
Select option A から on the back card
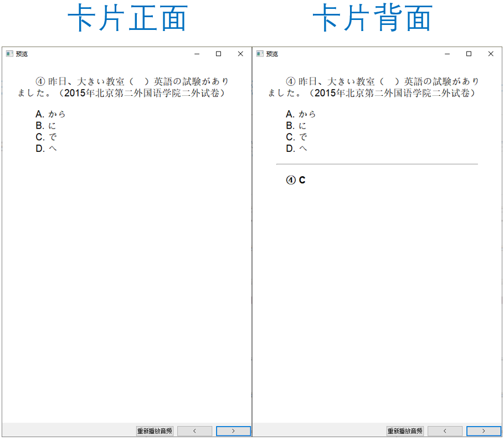tap(301, 114)
